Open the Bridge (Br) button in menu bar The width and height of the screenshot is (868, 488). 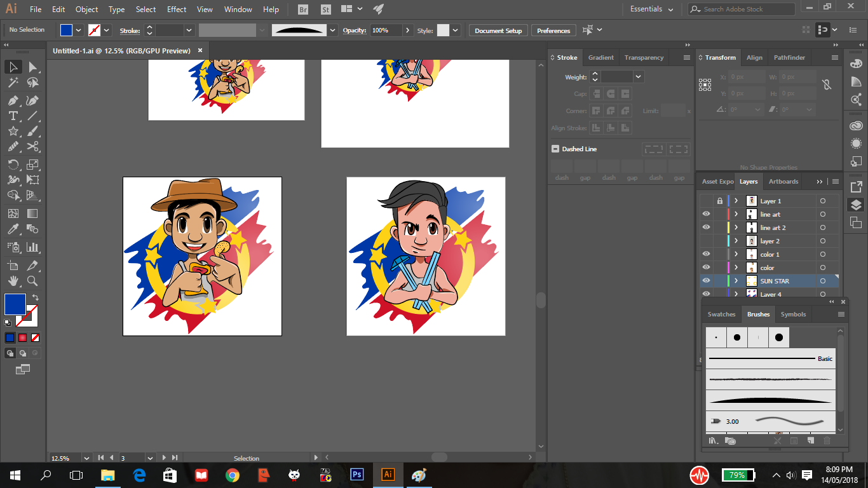click(x=303, y=10)
